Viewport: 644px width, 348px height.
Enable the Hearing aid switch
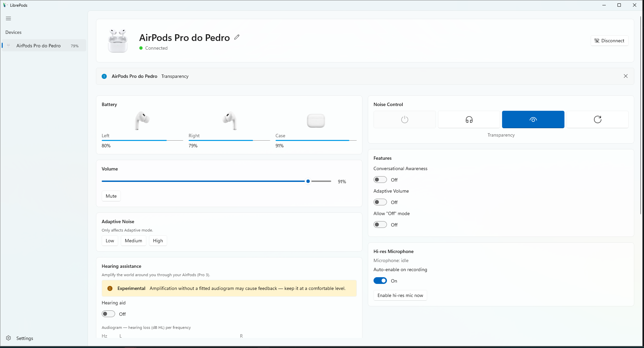click(x=108, y=314)
